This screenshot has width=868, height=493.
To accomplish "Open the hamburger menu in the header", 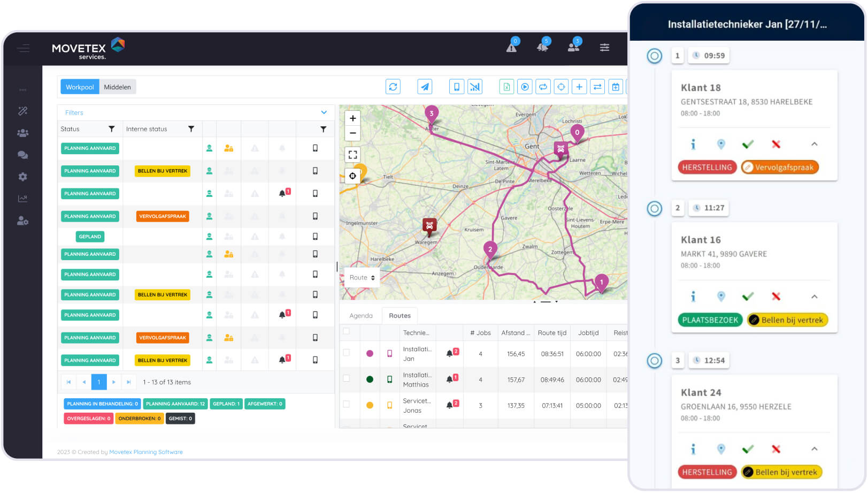I will (23, 48).
